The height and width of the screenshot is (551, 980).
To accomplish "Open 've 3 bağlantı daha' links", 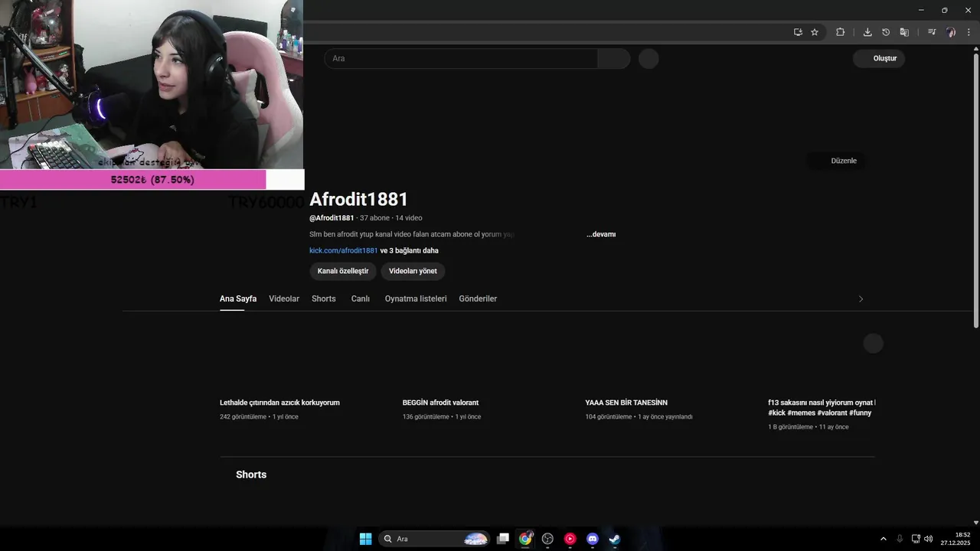I will pos(410,250).
